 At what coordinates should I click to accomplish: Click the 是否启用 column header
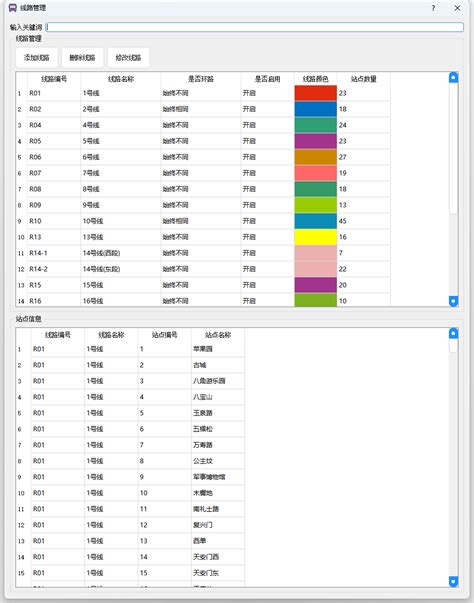pos(268,79)
